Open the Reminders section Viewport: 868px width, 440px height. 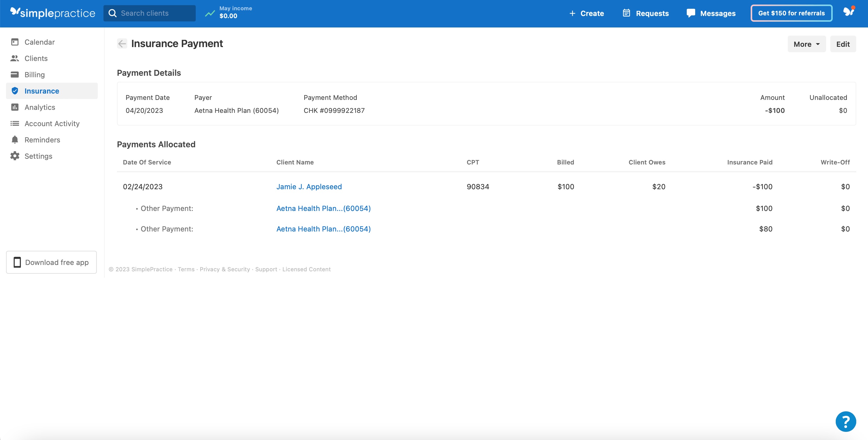click(42, 140)
